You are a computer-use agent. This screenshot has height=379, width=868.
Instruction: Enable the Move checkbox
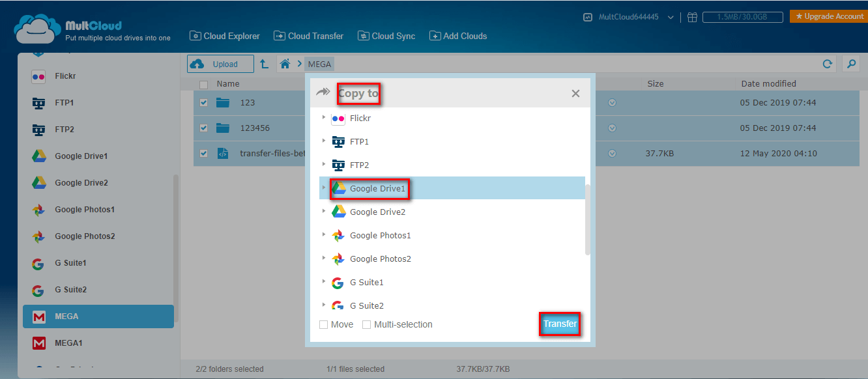(x=324, y=324)
